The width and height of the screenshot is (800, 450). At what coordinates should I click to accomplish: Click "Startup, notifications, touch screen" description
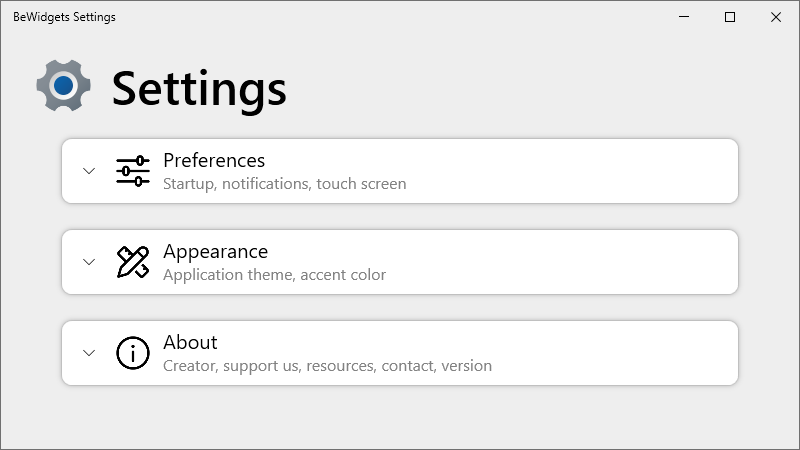284,184
